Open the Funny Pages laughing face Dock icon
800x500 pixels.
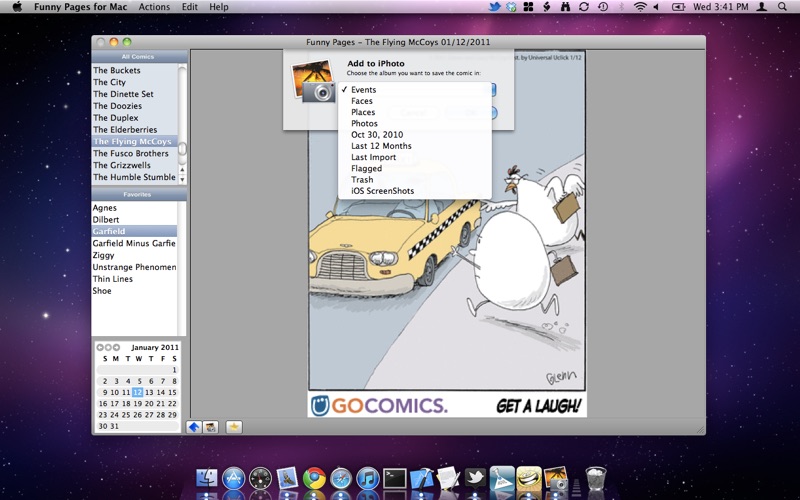[529, 479]
